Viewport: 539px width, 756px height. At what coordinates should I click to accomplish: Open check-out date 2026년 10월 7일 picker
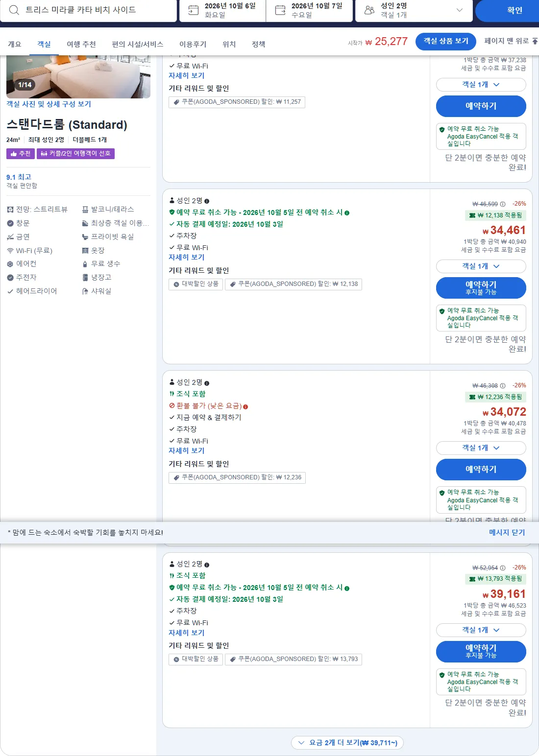[x=309, y=10]
